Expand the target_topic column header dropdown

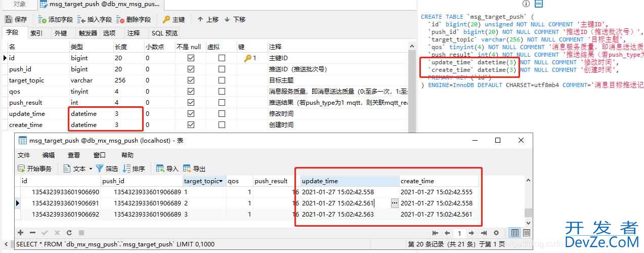coord(221,181)
